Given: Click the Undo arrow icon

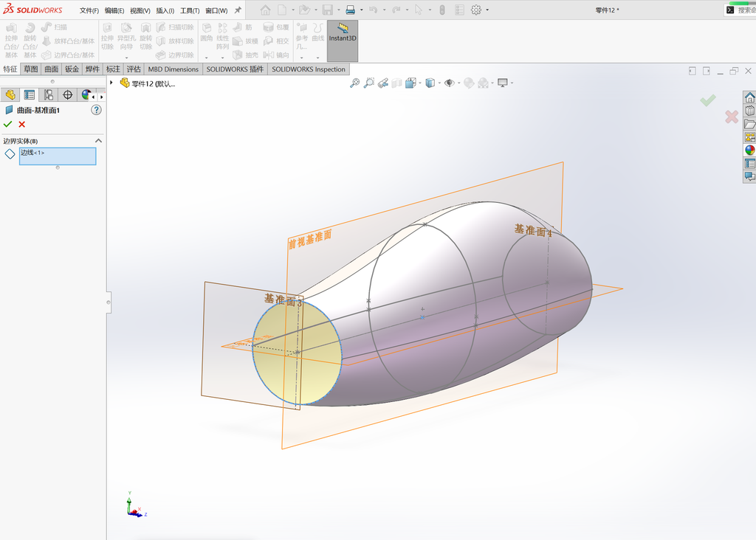Looking at the screenshot, I should tap(373, 10).
